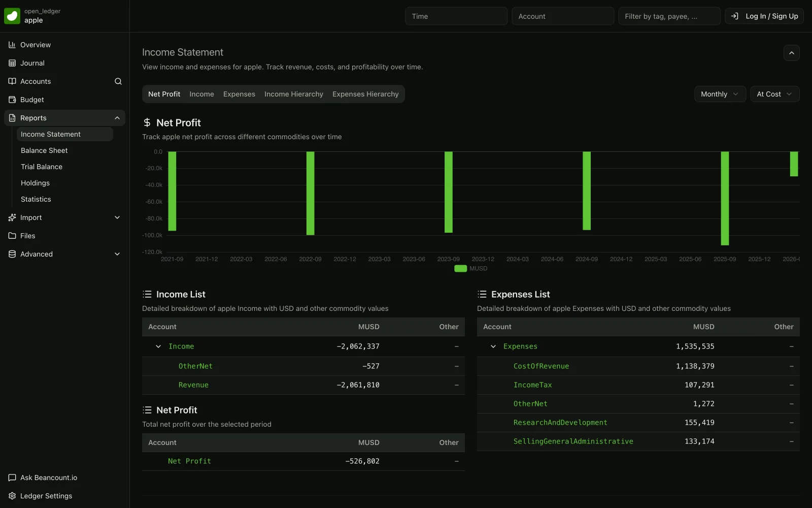The image size is (812, 508).
Task: Collapse the Income Statement header panel
Action: pos(791,53)
